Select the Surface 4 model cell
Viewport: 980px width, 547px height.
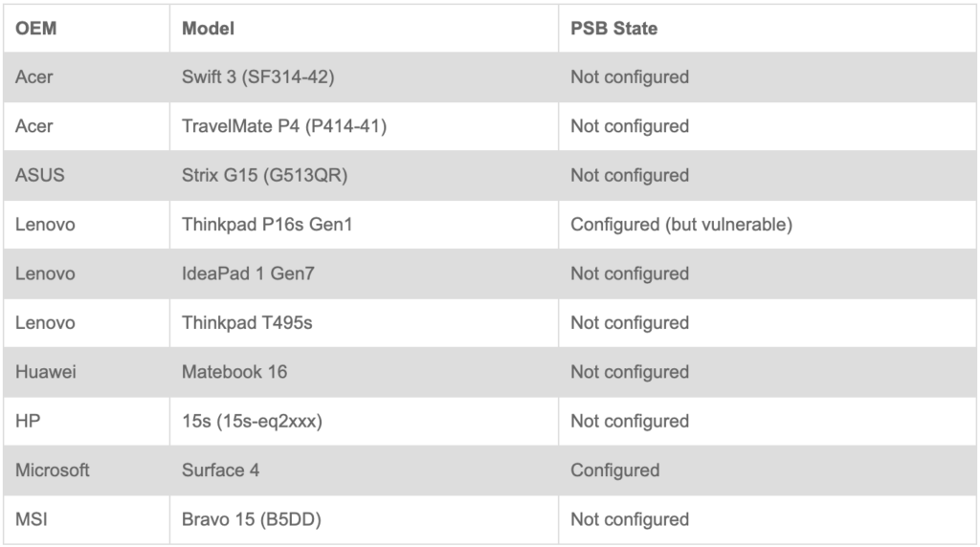point(220,470)
